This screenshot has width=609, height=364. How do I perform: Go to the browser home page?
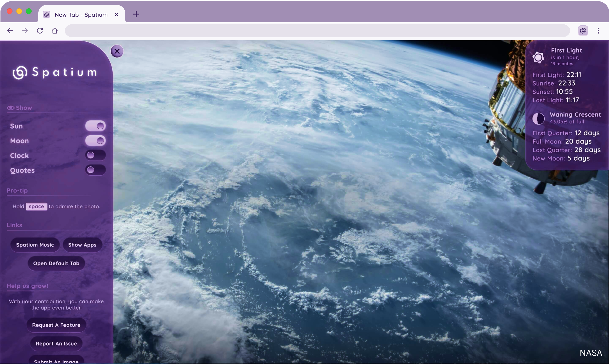point(54,31)
